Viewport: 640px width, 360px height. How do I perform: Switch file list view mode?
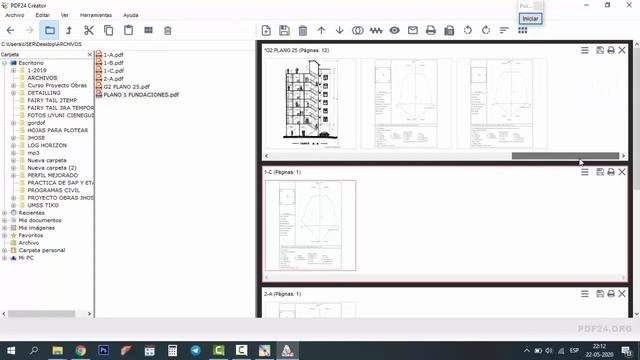(x=148, y=30)
